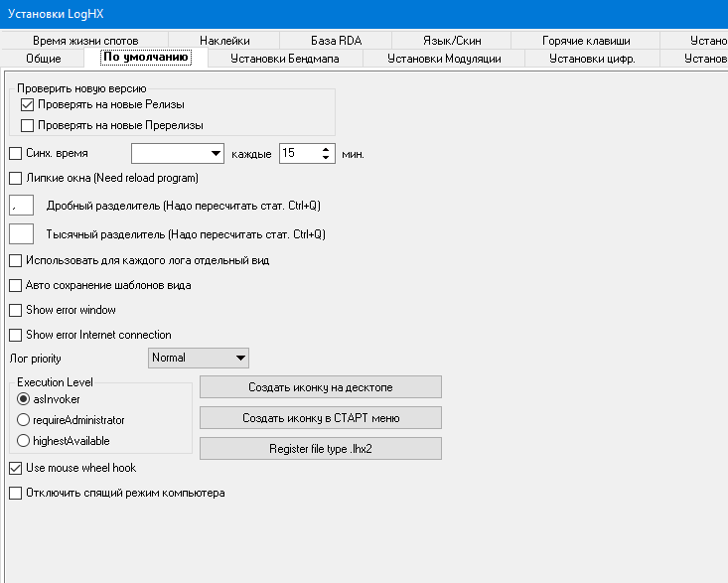Image resolution: width=728 pixels, height=583 pixels.
Task: Switch to the Наклейки tab
Action: coord(224,41)
